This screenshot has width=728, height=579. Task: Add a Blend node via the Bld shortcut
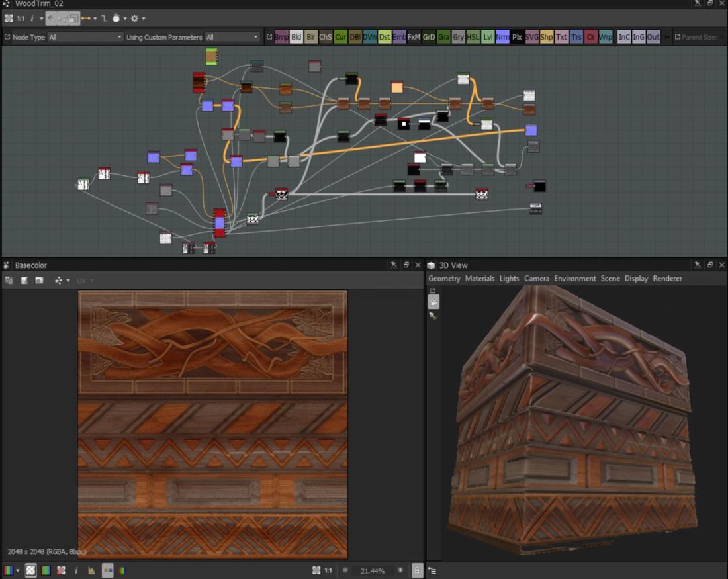[296, 38]
